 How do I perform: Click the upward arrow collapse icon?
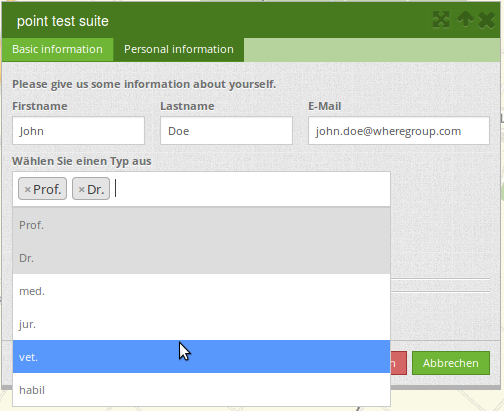pos(466,19)
